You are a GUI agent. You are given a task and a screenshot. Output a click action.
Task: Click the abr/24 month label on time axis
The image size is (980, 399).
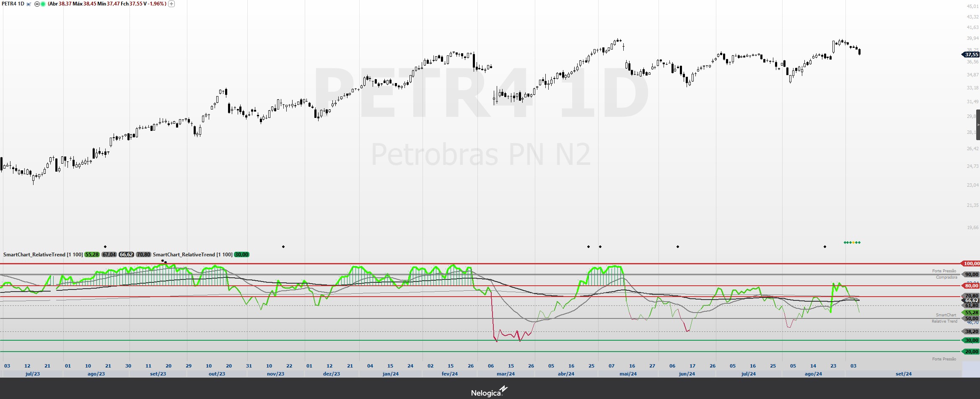(x=566, y=374)
